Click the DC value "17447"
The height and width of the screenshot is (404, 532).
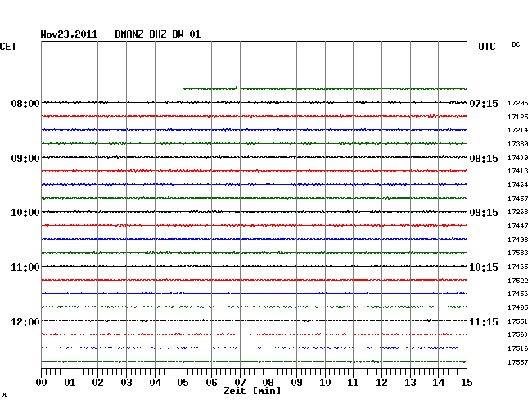(x=518, y=226)
